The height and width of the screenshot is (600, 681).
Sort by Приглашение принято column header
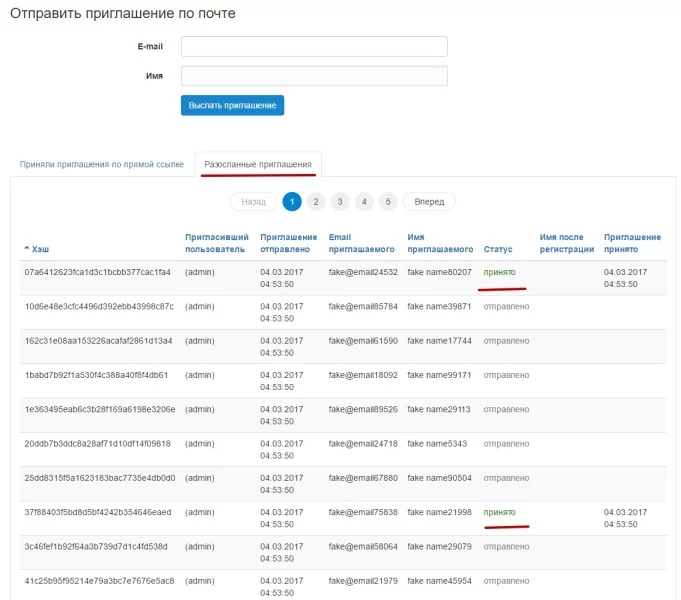[632, 243]
